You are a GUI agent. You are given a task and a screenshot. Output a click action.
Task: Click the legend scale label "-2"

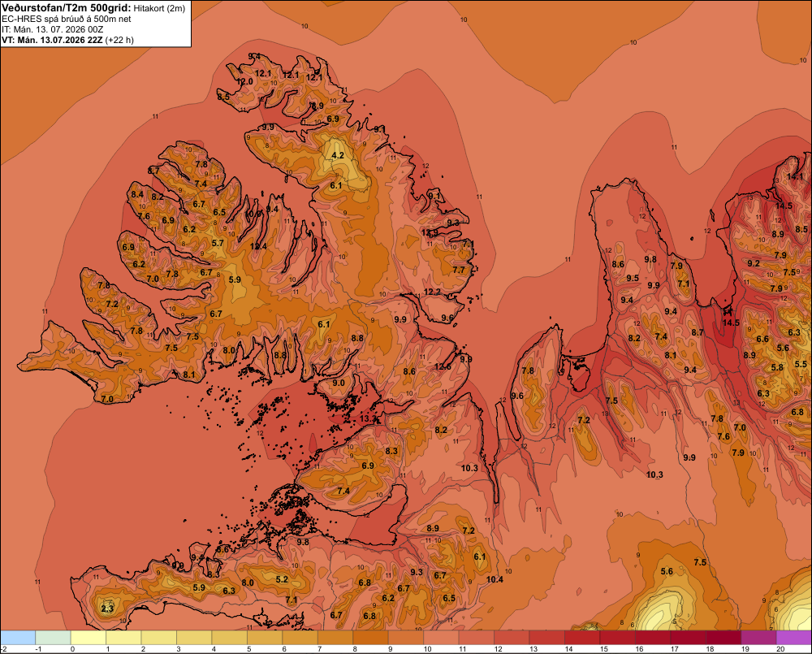[3, 649]
